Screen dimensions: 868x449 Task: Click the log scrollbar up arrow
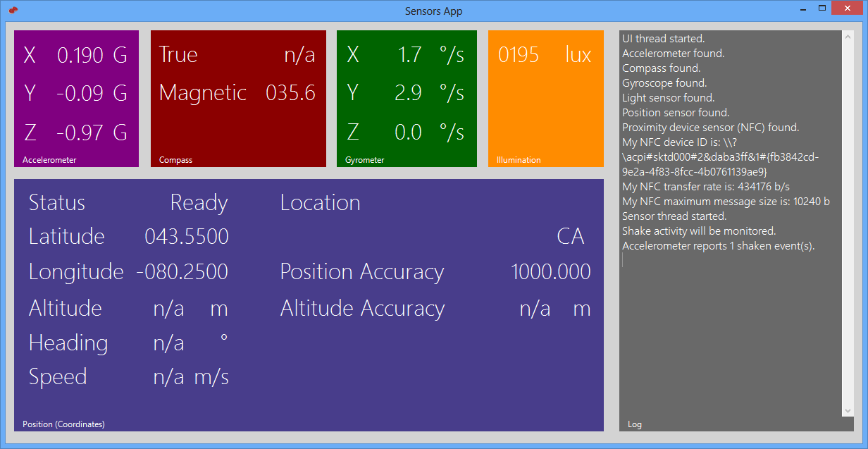pyautogui.click(x=848, y=37)
